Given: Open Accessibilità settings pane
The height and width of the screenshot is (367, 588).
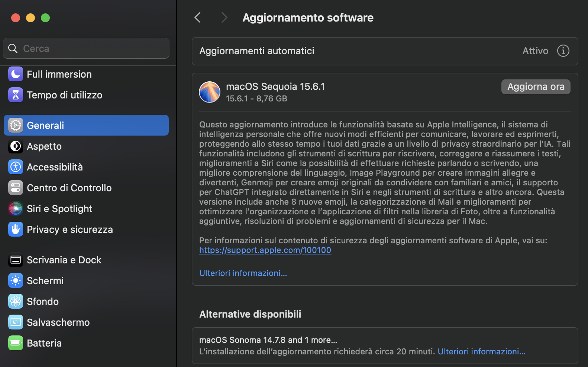Looking at the screenshot, I should pyautogui.click(x=86, y=167).
